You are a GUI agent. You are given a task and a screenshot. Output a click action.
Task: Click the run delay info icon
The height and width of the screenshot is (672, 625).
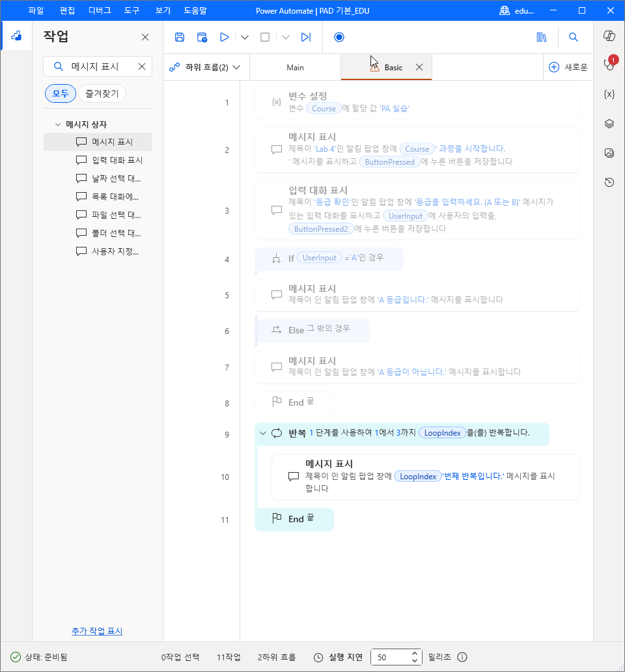[x=462, y=657]
